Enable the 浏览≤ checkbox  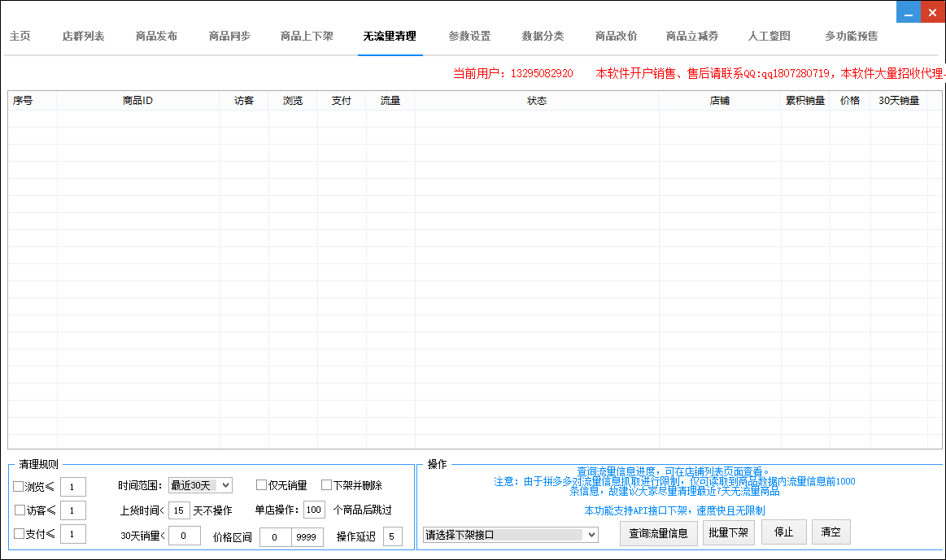click(x=19, y=487)
